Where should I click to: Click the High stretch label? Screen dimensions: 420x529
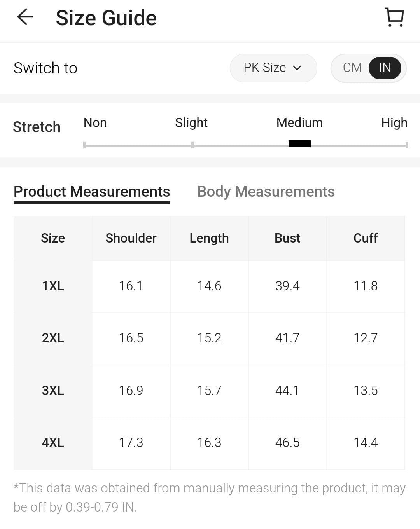(394, 123)
